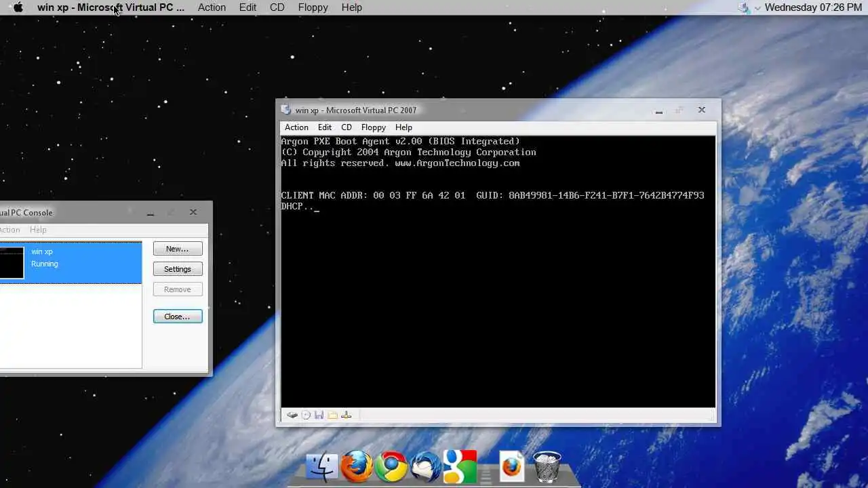
Task: Open Edit in the Virtual PC 2007 window
Action: pos(325,127)
